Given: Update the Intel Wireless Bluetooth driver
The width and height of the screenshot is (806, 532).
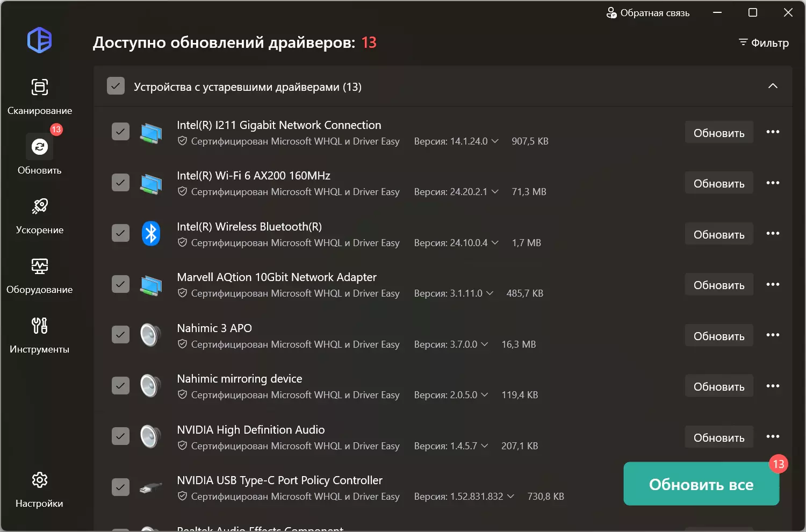Looking at the screenshot, I should coord(719,234).
